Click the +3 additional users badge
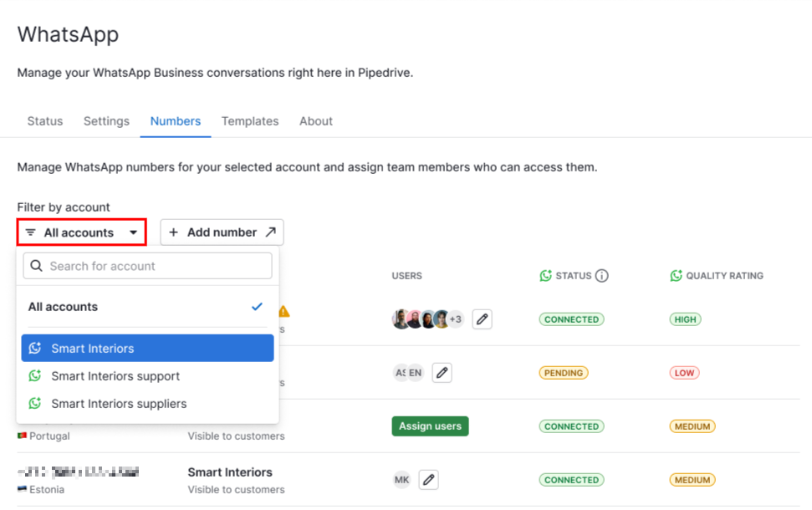812x510 pixels. [x=455, y=319]
